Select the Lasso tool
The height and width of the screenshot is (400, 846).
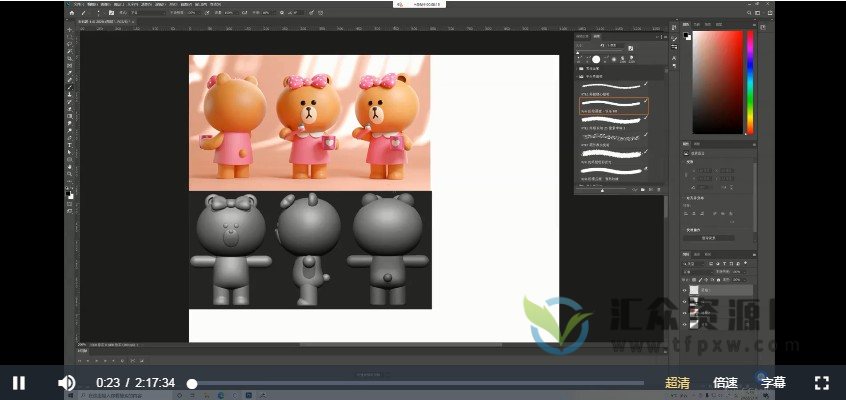[x=70, y=44]
